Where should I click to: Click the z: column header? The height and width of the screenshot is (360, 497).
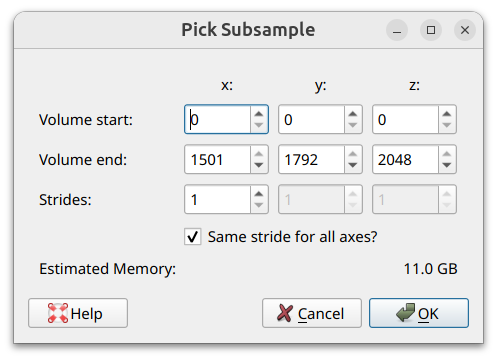tap(414, 86)
